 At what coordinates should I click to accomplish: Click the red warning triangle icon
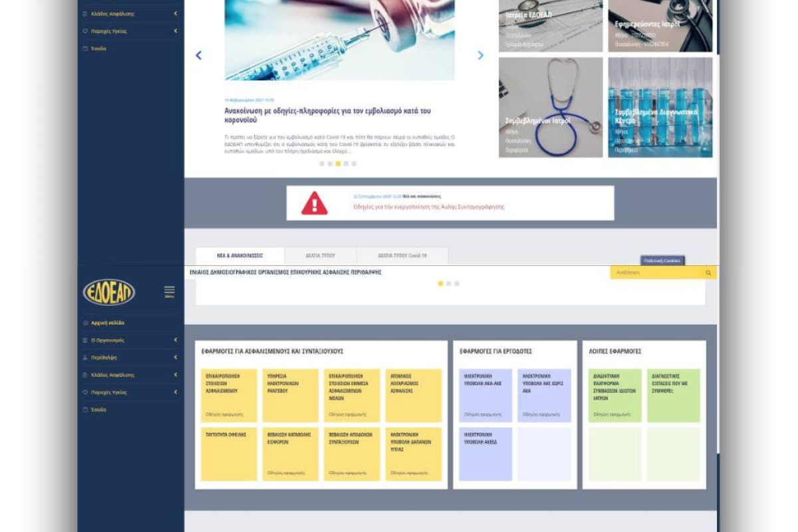pos(315,203)
